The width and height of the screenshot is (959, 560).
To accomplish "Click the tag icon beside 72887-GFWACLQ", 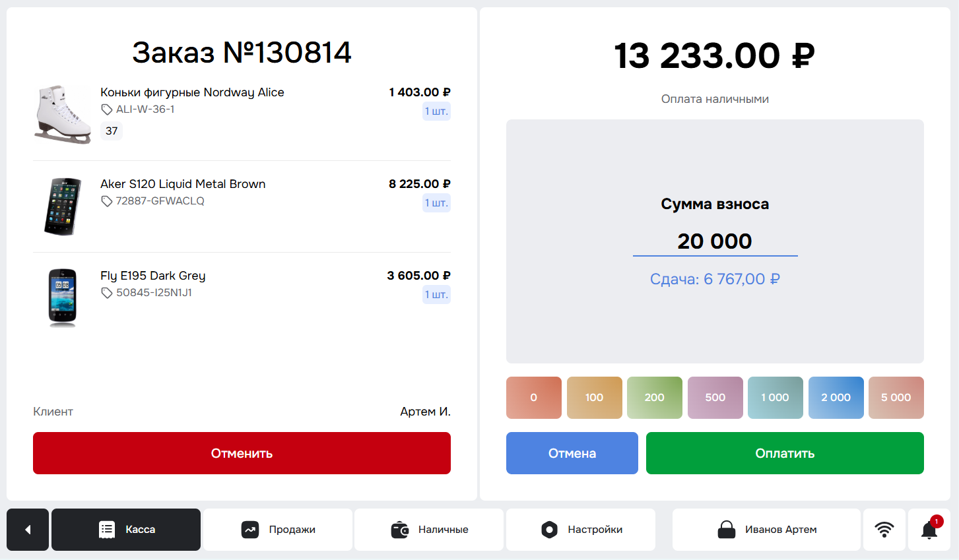I will (x=106, y=201).
